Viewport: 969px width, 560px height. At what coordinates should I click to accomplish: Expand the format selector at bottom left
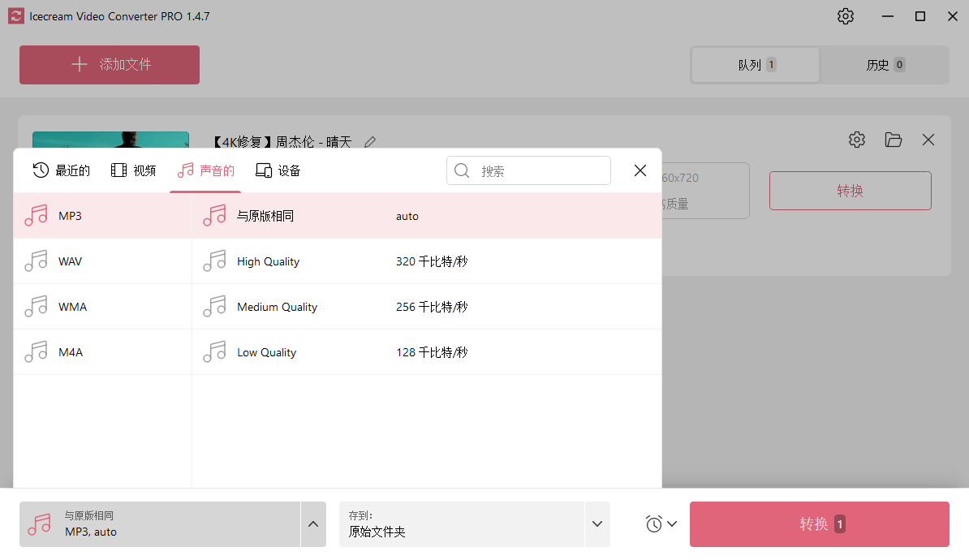coord(313,523)
